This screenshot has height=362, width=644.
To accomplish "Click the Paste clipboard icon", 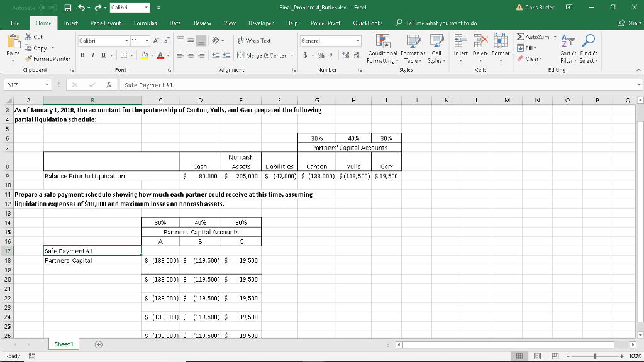I will (13, 42).
